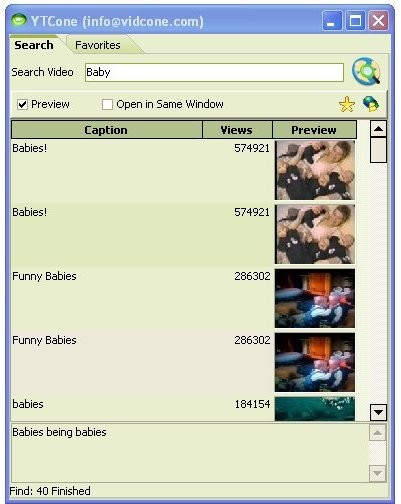Viewport: 401px width, 504px height.
Task: Click the results list scrollbar thumb
Action: click(378, 150)
